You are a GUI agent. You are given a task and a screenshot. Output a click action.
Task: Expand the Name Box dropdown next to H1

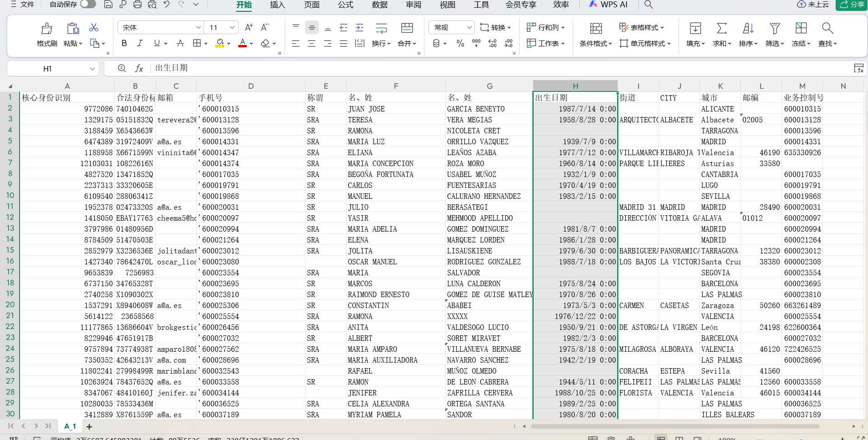pos(92,69)
